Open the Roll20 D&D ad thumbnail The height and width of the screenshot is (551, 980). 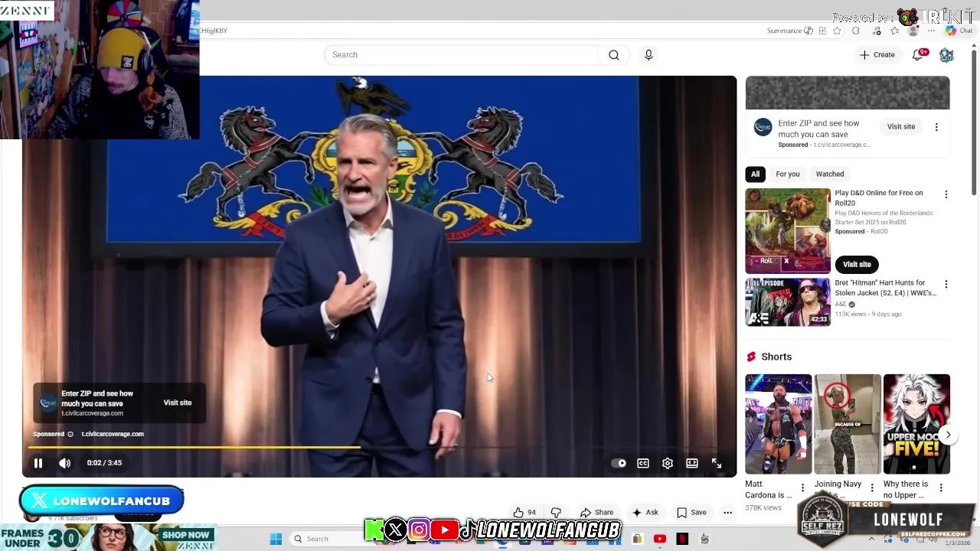click(x=788, y=231)
